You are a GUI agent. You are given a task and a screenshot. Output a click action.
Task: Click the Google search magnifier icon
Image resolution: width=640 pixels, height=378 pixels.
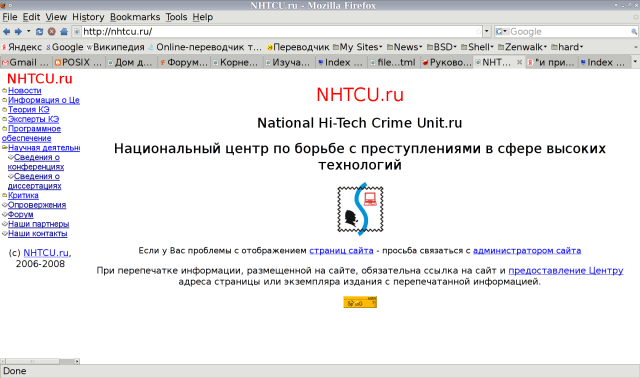634,31
